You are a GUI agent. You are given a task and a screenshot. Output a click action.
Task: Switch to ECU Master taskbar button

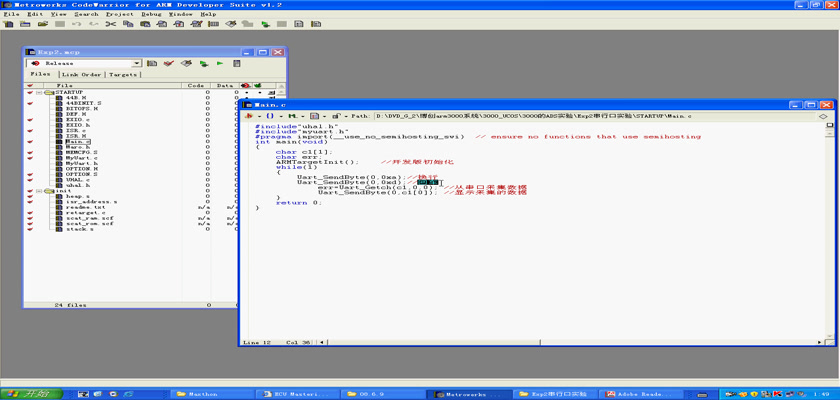click(x=296, y=394)
